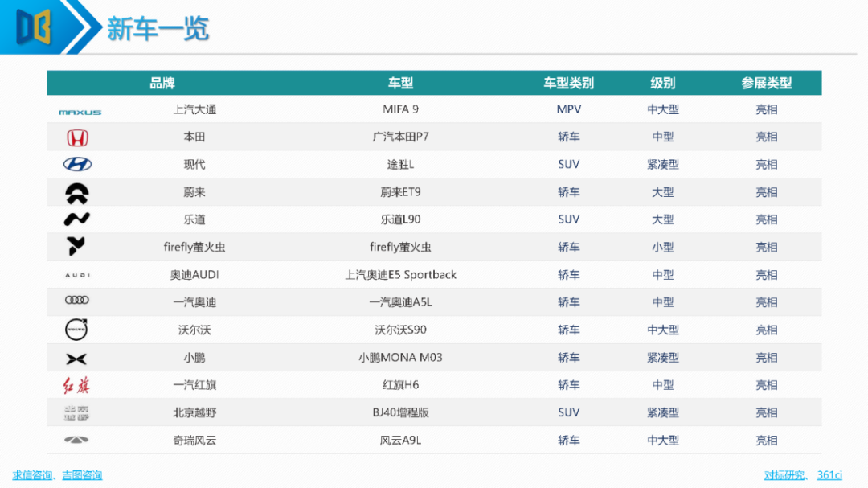Click the red Hongqi calligraphy logo
This screenshot has width=868, height=488.
[76, 385]
